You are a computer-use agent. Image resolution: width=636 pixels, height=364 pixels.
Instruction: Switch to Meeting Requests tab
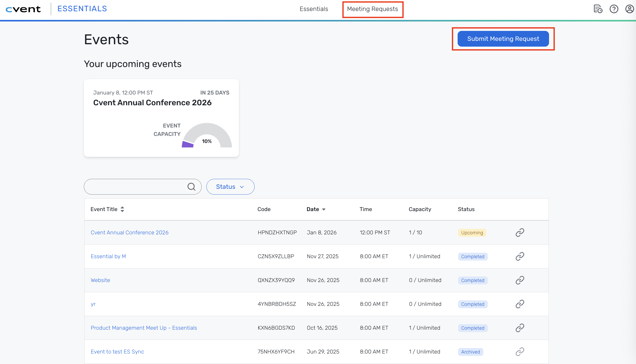pos(372,9)
